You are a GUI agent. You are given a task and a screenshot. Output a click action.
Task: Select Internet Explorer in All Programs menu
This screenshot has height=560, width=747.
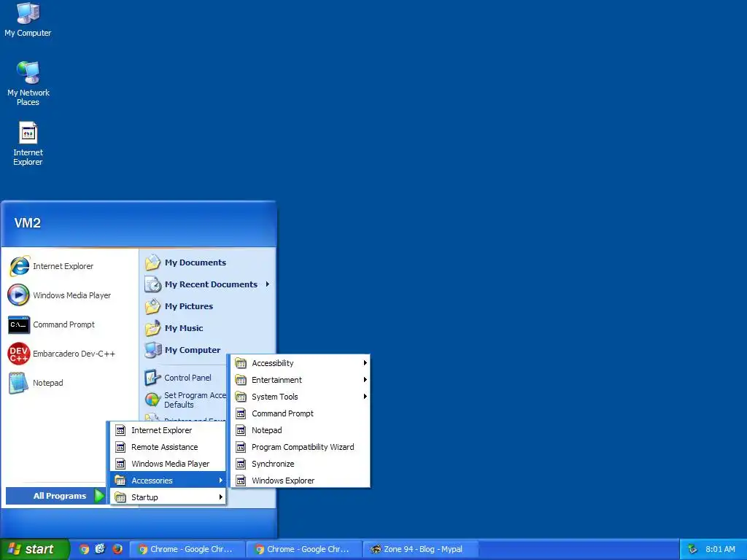168,430
